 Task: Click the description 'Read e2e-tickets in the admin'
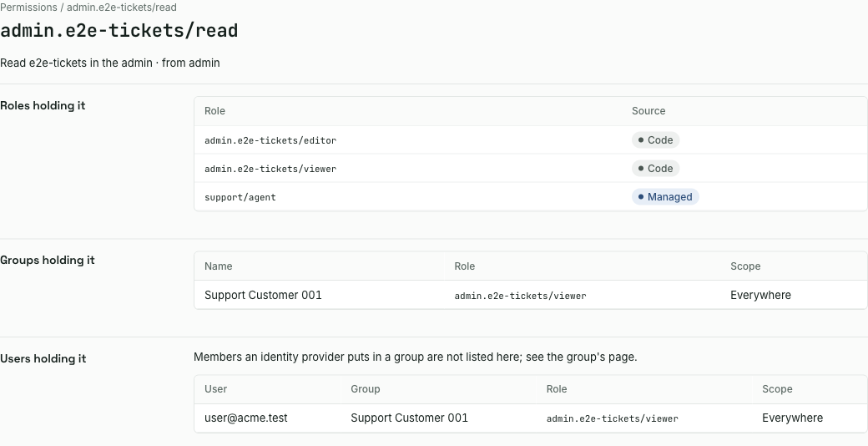coord(77,63)
